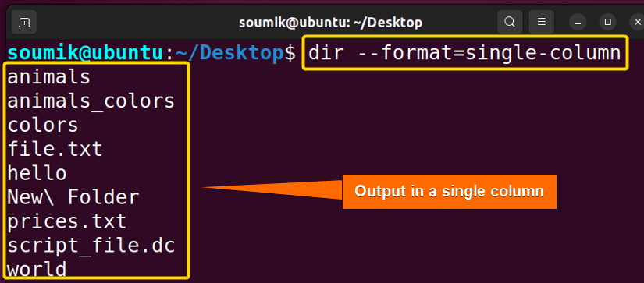Select the 'script_file.dc' entry

[91, 246]
